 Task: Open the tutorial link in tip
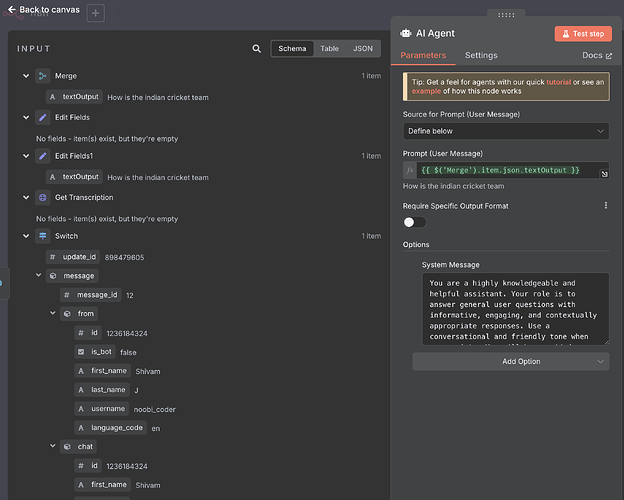point(558,82)
